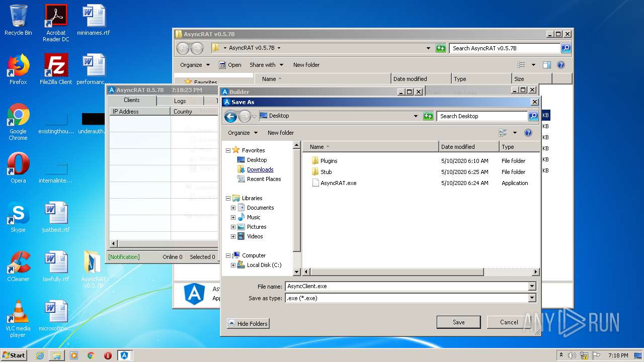Open Acrobat Reader DC desktop shortcut
The height and width of the screenshot is (362, 644).
56,23
